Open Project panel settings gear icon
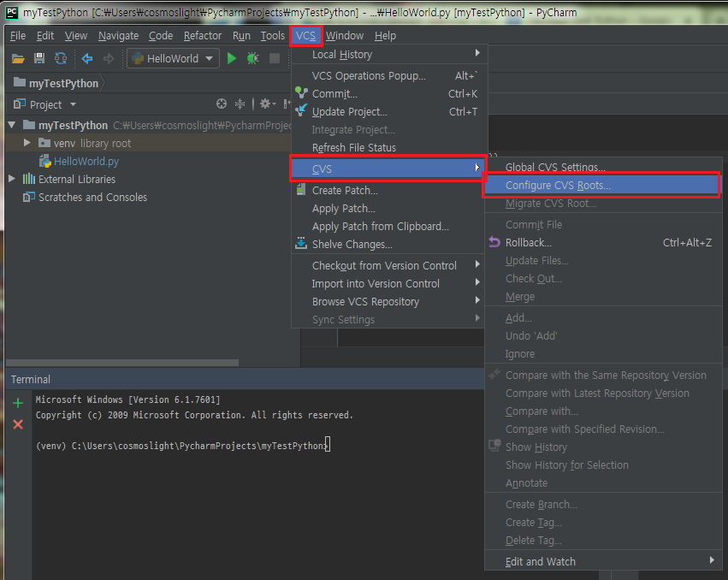 coord(267,104)
